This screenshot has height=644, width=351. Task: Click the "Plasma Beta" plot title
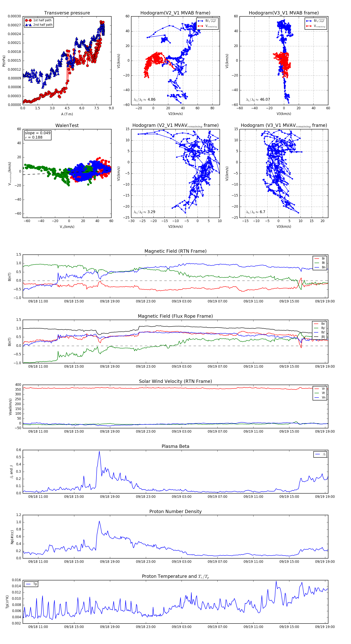pyautogui.click(x=175, y=446)
